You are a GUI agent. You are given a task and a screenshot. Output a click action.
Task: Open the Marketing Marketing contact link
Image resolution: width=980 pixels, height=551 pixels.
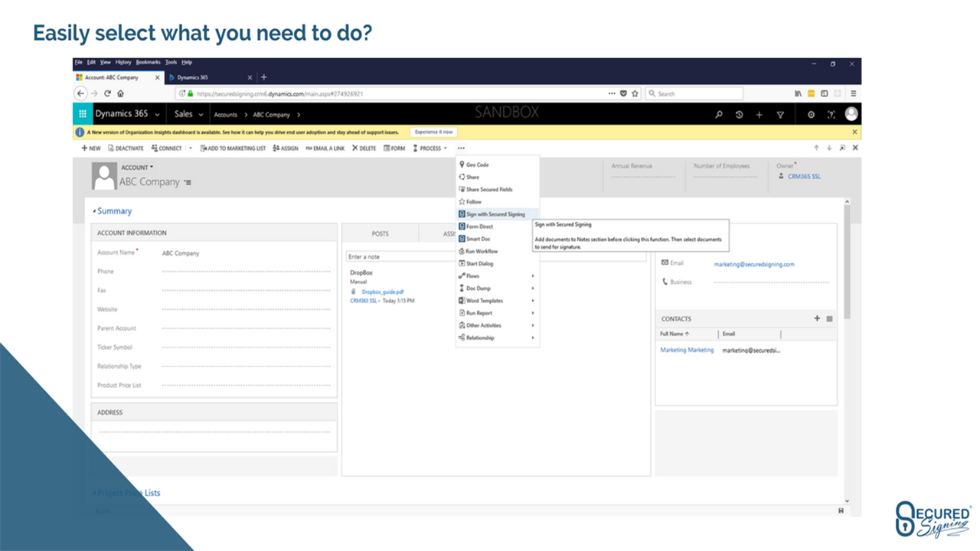(687, 350)
